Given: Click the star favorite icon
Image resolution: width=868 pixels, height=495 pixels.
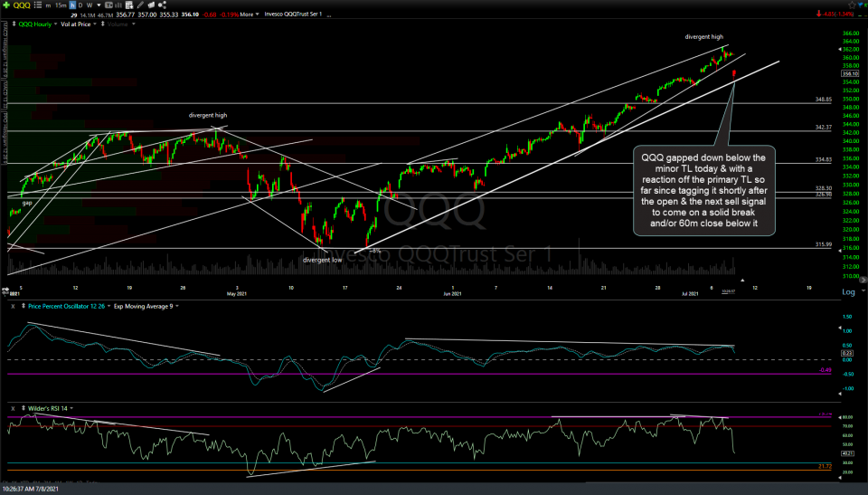Looking at the screenshot, I should coord(852,5).
